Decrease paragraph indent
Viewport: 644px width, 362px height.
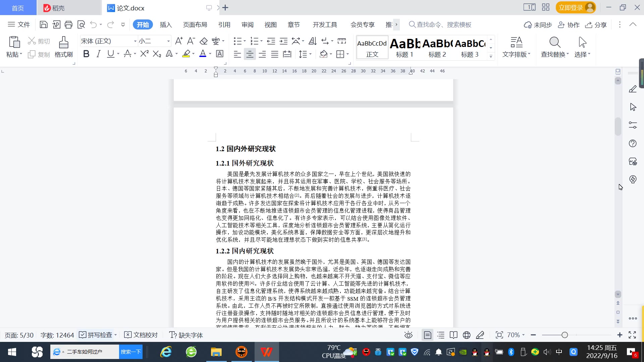coord(271,41)
